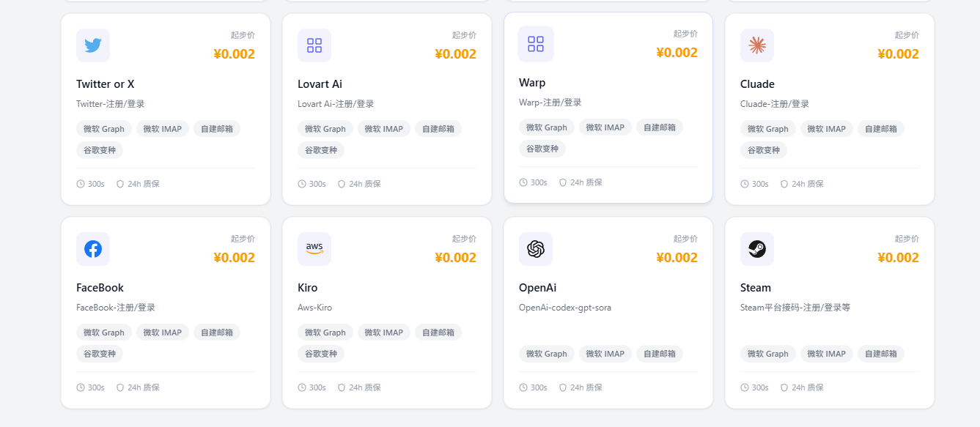Click the OpenAi-codex-gpt-sora description text
Image resolution: width=980 pixels, height=427 pixels.
565,308
